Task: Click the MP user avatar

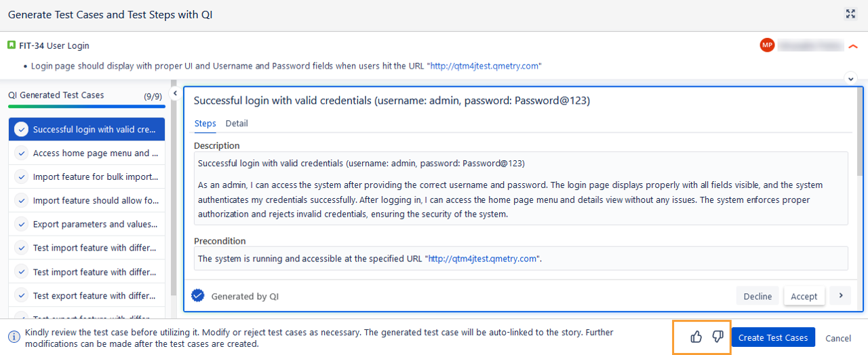Action: click(x=767, y=45)
